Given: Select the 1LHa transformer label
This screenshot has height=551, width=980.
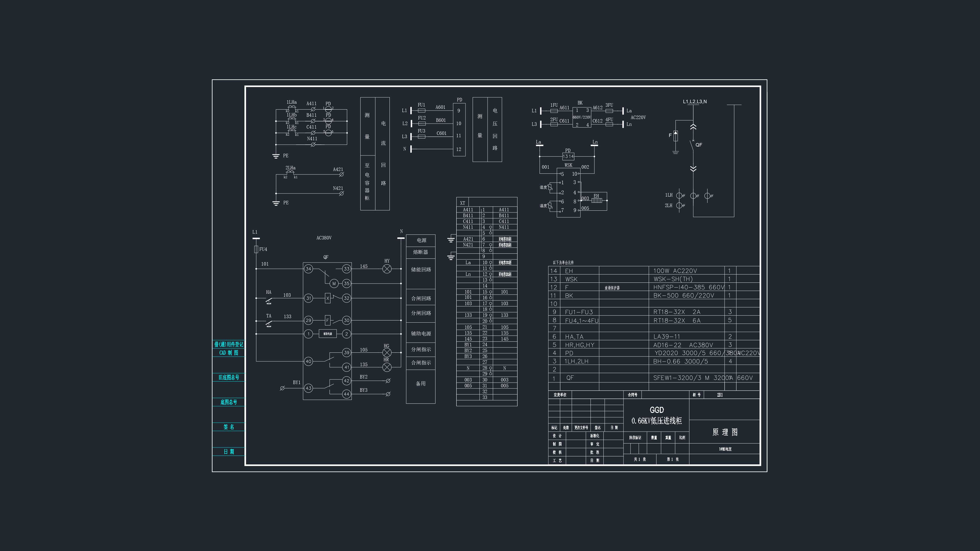Looking at the screenshot, I should [292, 102].
